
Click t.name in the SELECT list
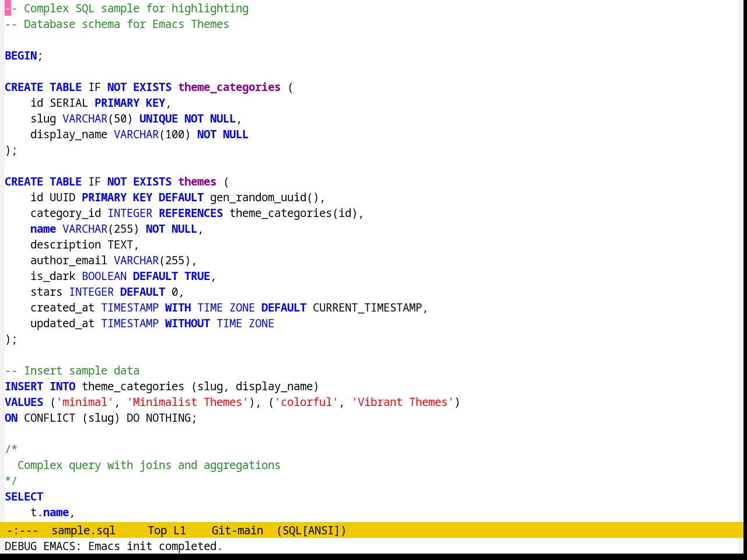[x=50, y=512]
